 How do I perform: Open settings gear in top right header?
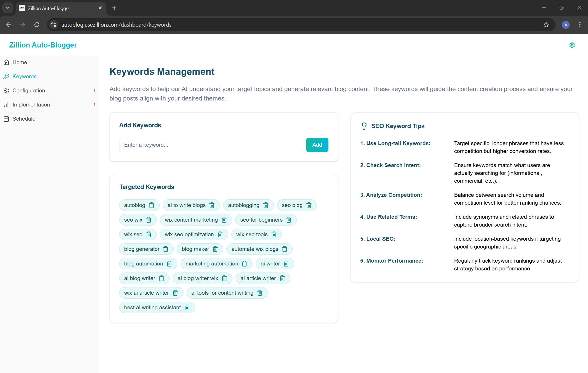coord(572,45)
